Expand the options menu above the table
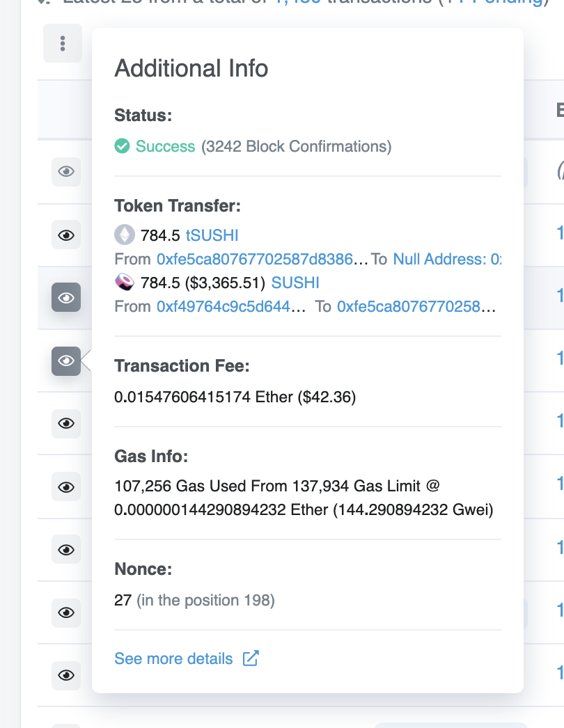Screen dimensions: 564x728 point(62,43)
